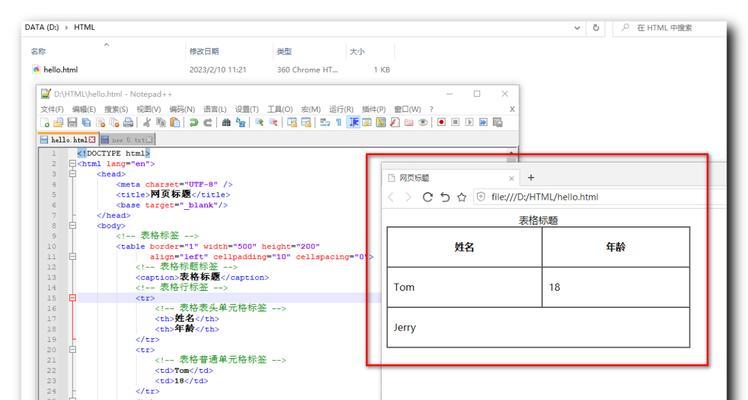This screenshot has width=748, height=400.
Task: Go back in browser window
Action: pos(391,197)
